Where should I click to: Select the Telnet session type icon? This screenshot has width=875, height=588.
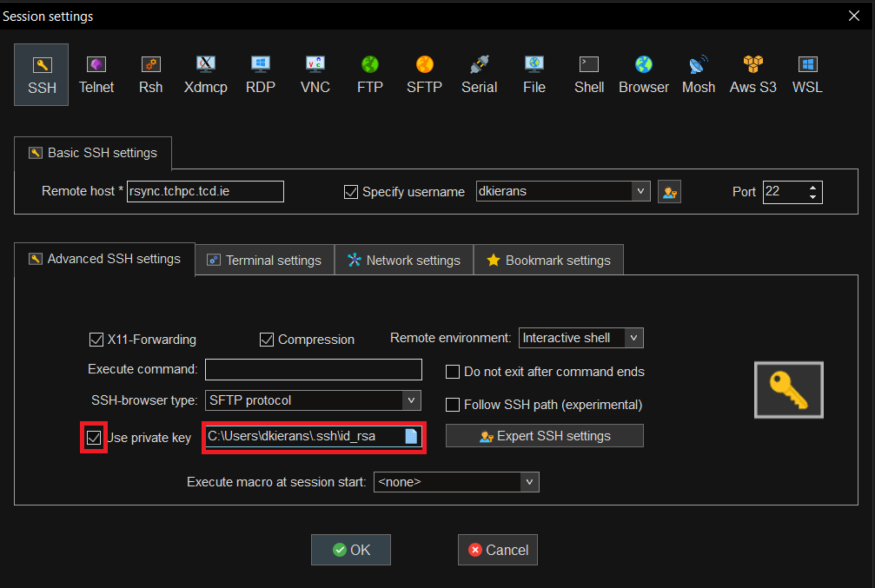pos(96,74)
